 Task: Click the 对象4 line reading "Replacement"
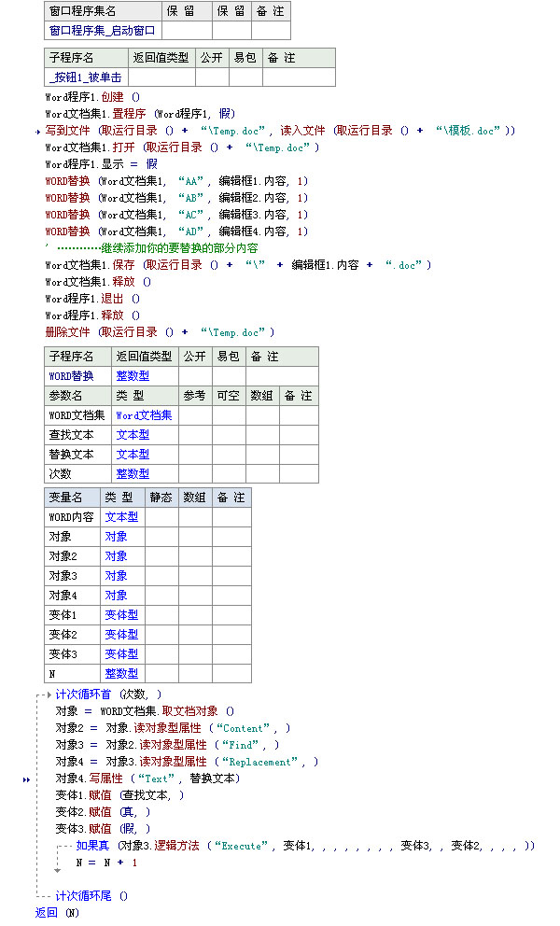tap(188, 762)
